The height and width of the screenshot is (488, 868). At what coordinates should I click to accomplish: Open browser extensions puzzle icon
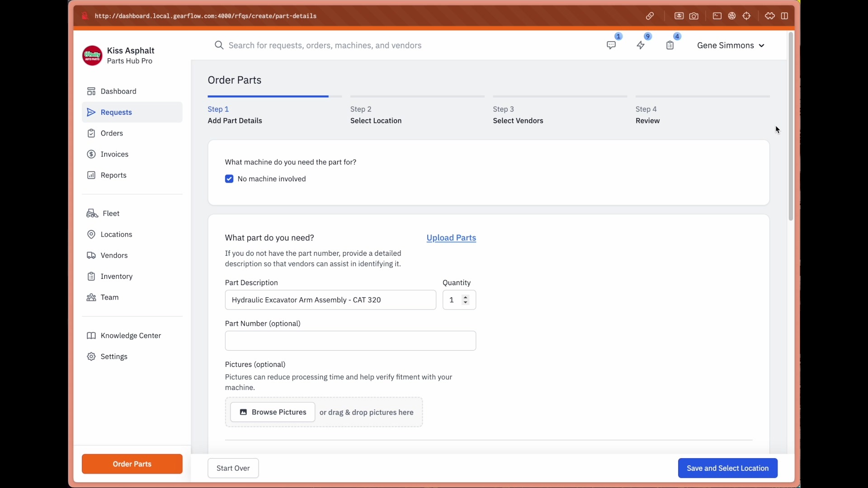click(769, 16)
